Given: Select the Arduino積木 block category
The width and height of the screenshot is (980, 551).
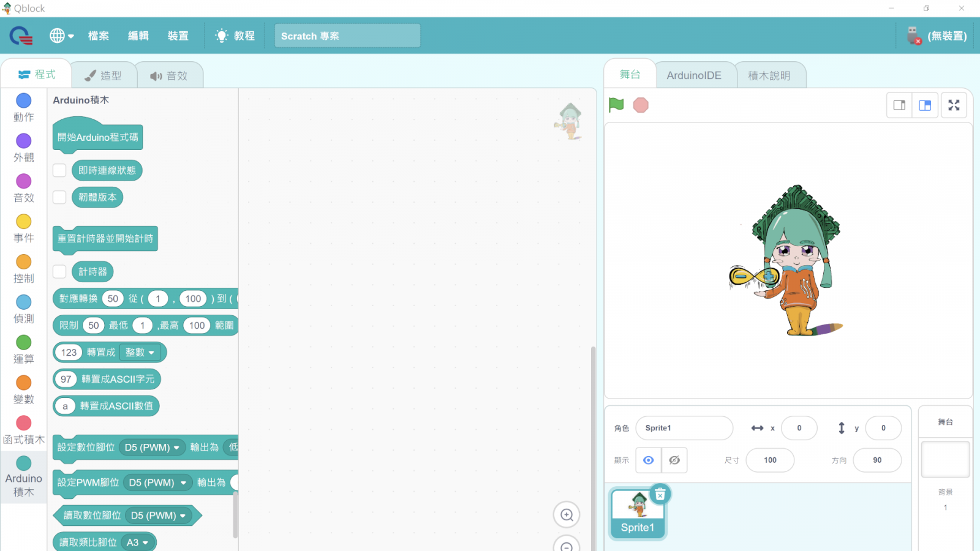Looking at the screenshot, I should coord(24,478).
